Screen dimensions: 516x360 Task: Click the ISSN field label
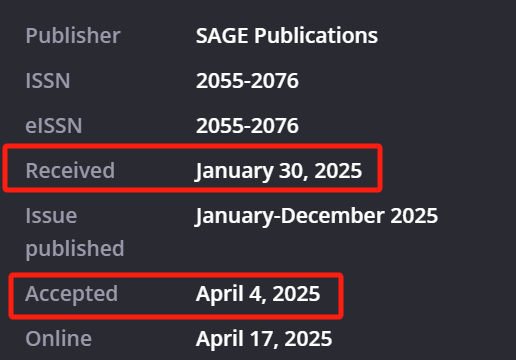(x=48, y=81)
